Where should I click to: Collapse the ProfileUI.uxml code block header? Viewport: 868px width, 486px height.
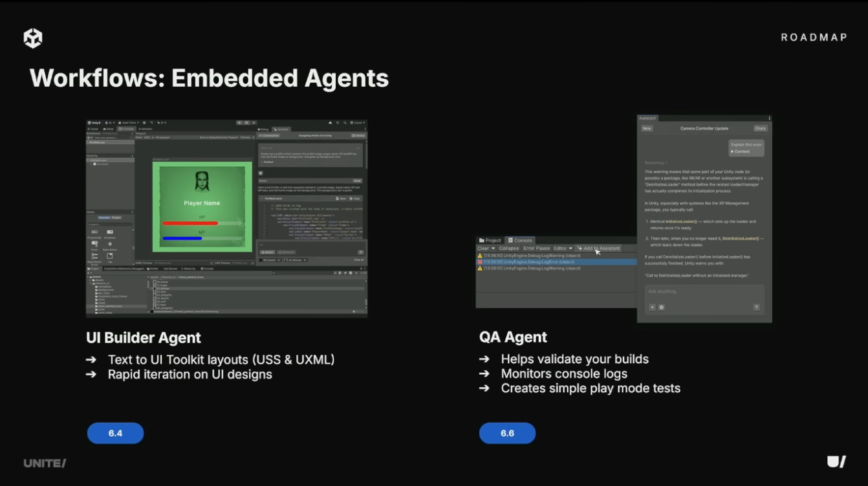pyautogui.click(x=261, y=198)
